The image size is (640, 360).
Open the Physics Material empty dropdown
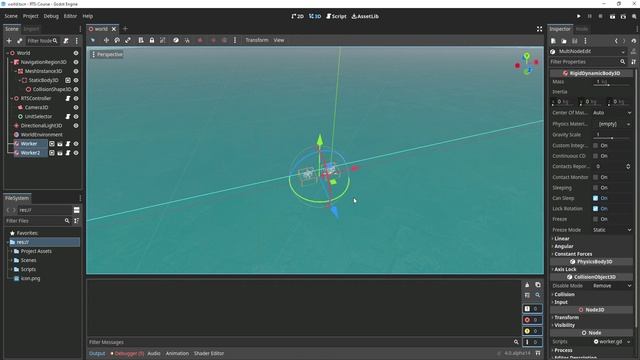pos(612,124)
